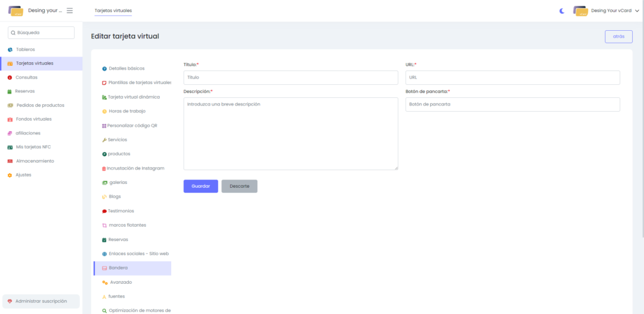Viewport: 644px width, 314px height.
Task: Click into the Descripción text area
Action: tap(291, 133)
